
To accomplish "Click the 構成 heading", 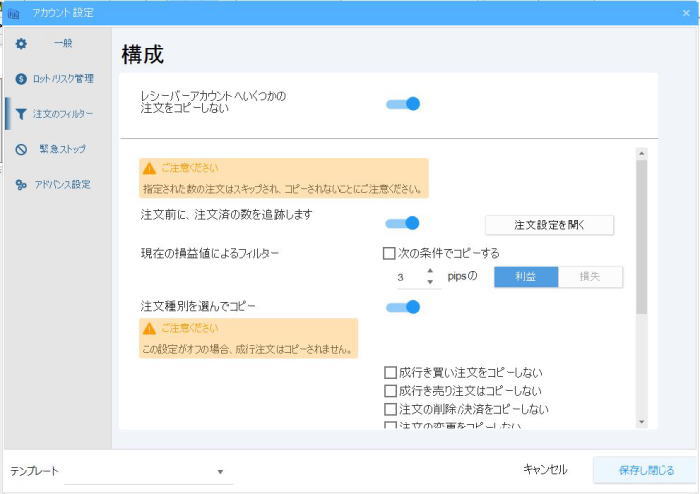I will (x=143, y=55).
